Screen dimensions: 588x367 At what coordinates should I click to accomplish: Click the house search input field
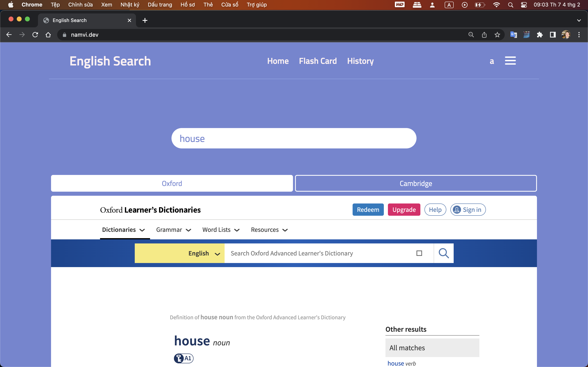point(294,138)
